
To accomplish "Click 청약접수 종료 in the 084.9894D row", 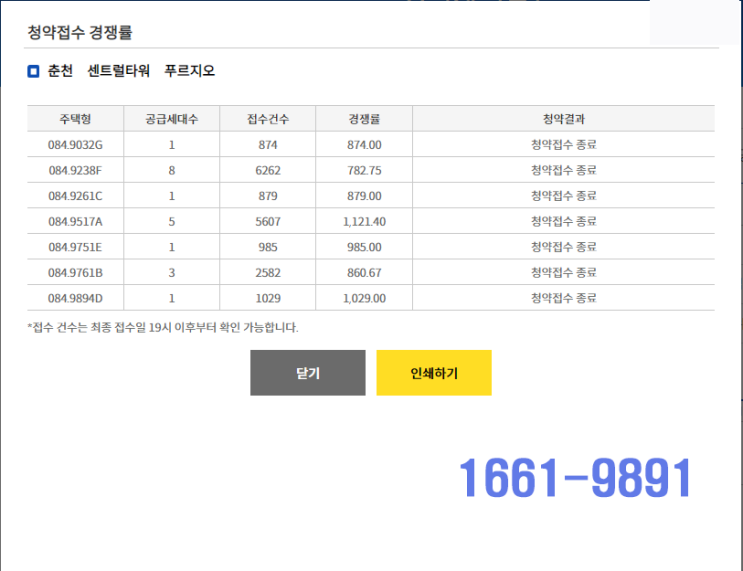I will (563, 298).
